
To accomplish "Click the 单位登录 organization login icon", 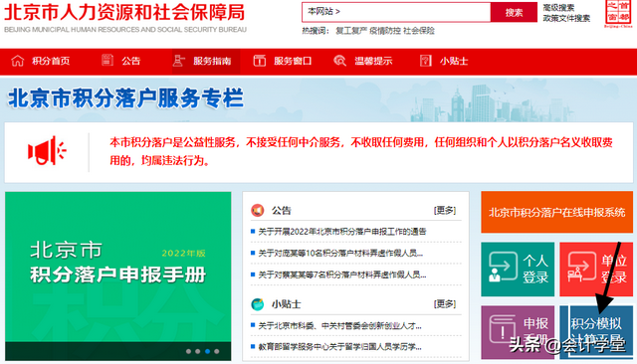I will coord(581,267).
